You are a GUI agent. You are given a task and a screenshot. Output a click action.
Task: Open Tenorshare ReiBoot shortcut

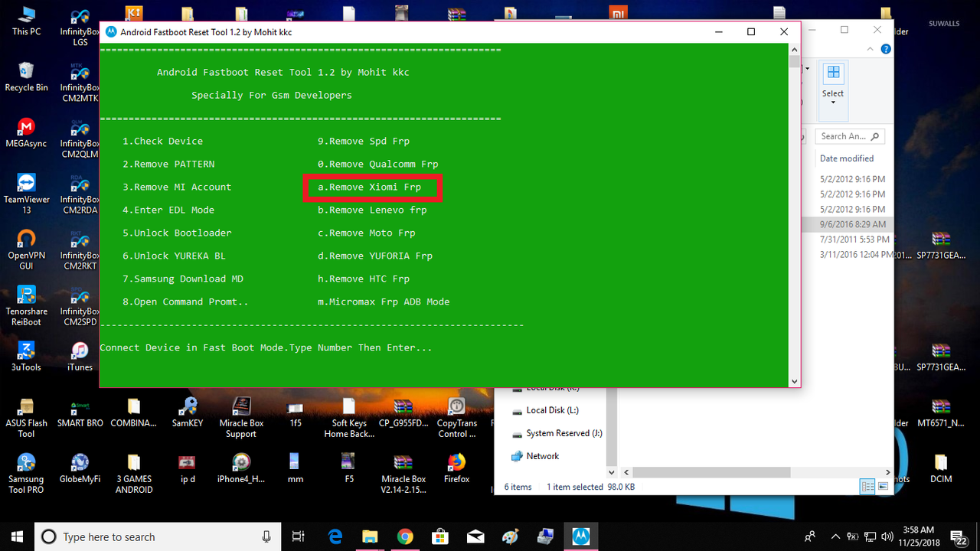(26, 305)
